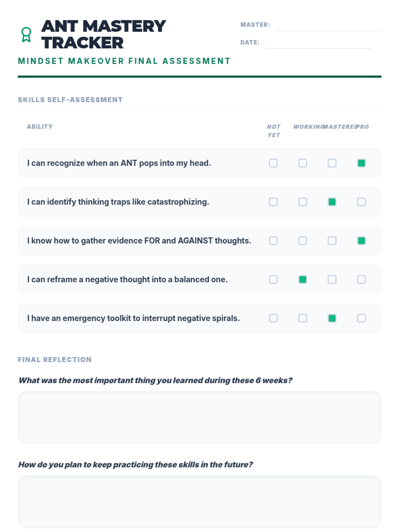
Task: Click the 'Ability' column header
Action: [40, 127]
